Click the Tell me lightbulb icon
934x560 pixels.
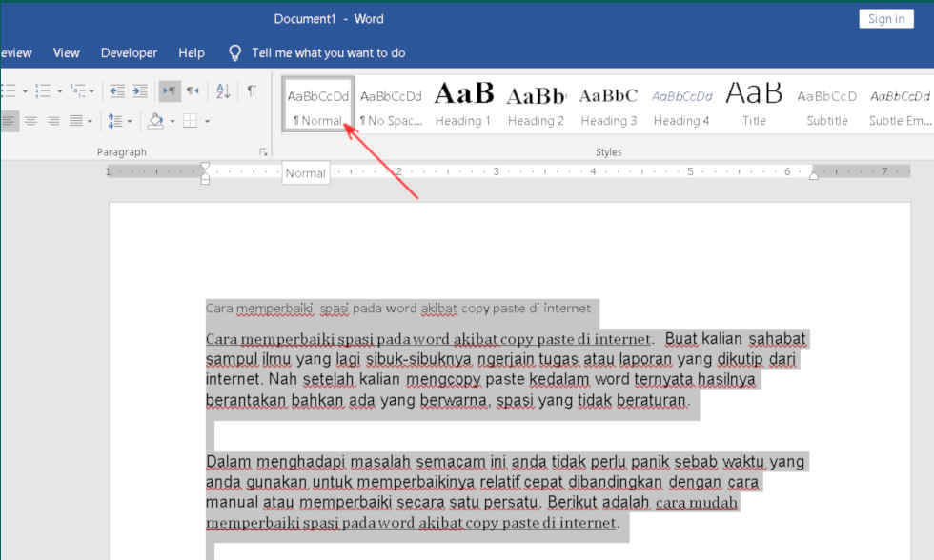tap(234, 53)
